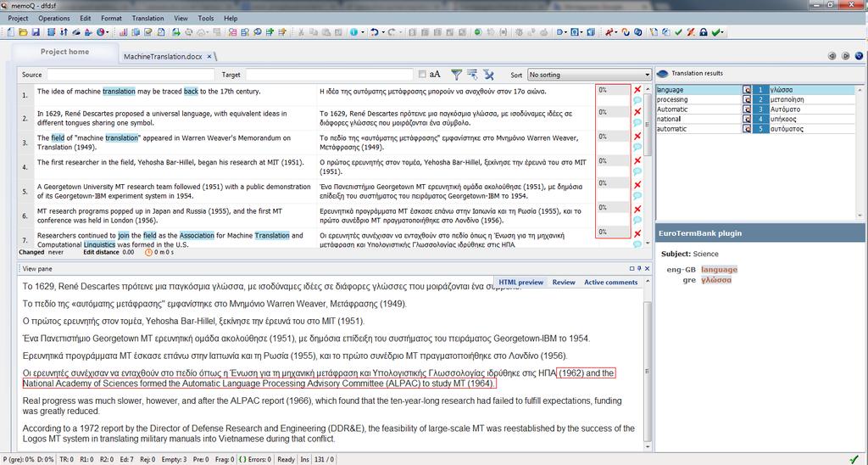868x465 pixels.
Task: Click the translation grid vertical scrollbar
Action: [648, 165]
